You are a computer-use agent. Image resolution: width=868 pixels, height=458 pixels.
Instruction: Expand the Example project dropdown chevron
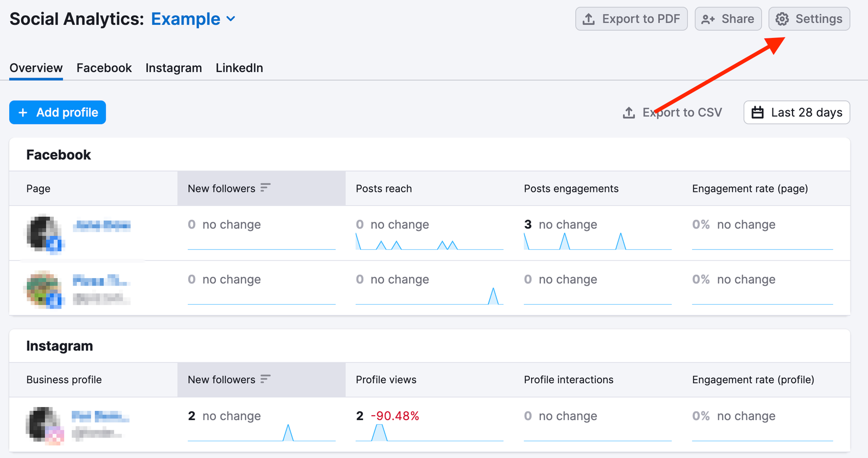pos(231,19)
